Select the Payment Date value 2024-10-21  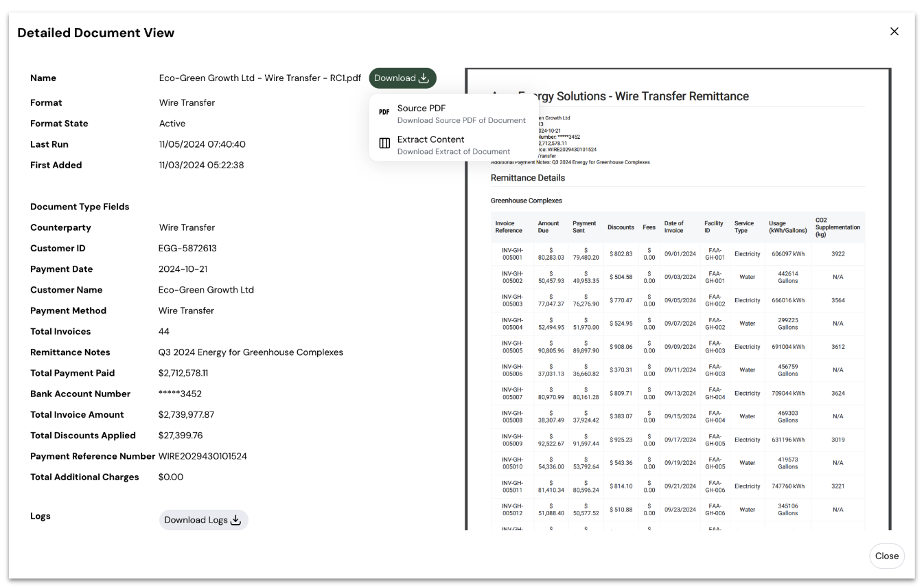coord(183,269)
